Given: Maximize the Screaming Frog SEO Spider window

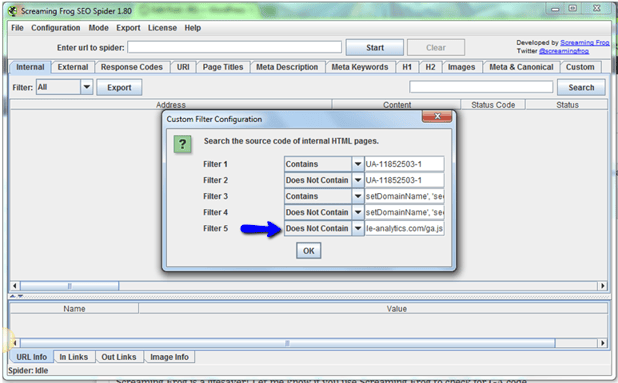Looking at the screenshot, I should pyautogui.click(x=573, y=9).
